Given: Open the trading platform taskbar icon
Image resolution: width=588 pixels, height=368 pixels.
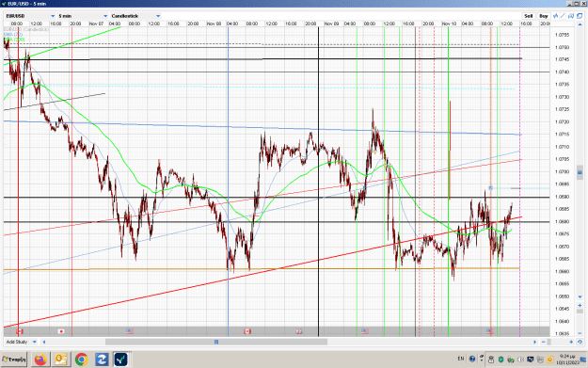Looking at the screenshot, I should pos(121,360).
